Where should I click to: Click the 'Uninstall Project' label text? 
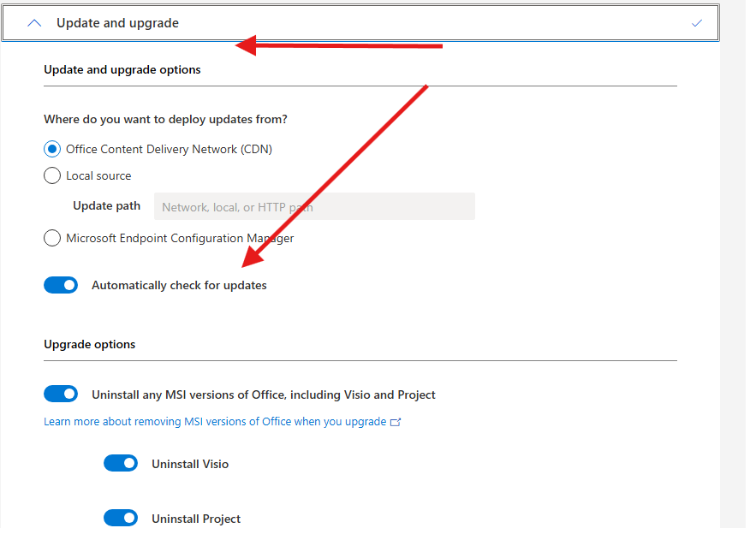click(196, 519)
